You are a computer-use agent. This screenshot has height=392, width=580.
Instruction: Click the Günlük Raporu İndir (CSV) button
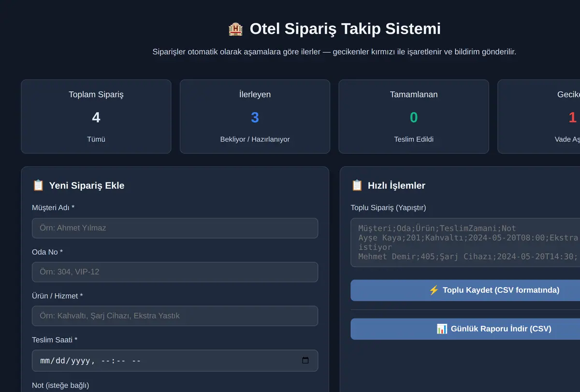coord(465,329)
